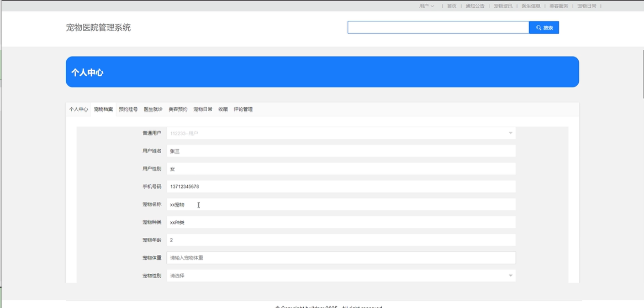Viewport: 644px width, 308px height.
Task: Open the 用户 dropdown in top bar
Action: [426, 6]
